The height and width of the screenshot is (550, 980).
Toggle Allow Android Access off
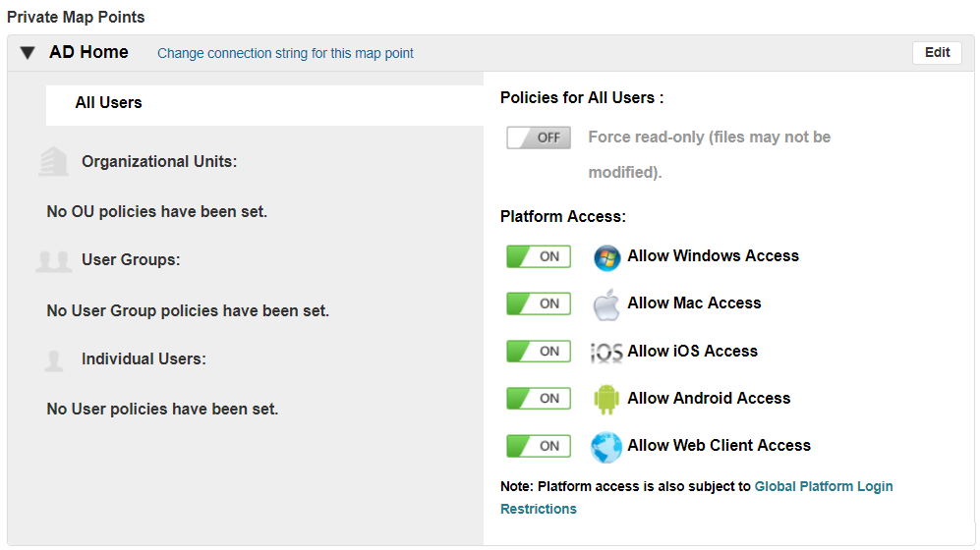click(539, 398)
